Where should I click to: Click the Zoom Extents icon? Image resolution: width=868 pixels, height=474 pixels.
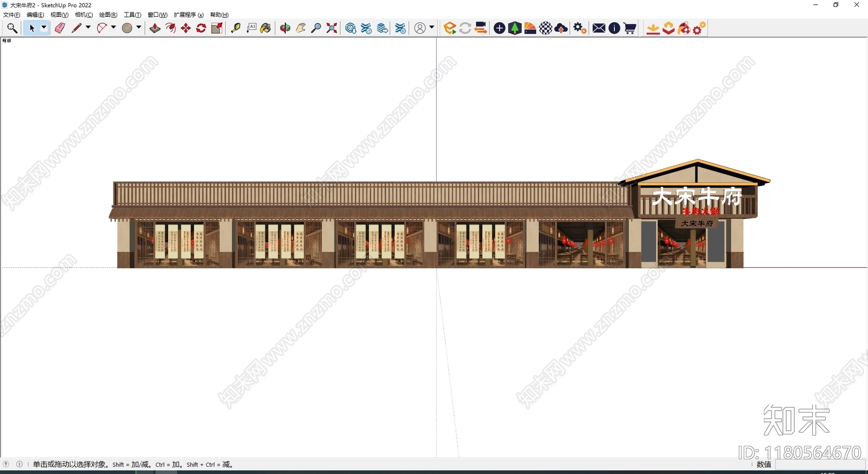332,28
